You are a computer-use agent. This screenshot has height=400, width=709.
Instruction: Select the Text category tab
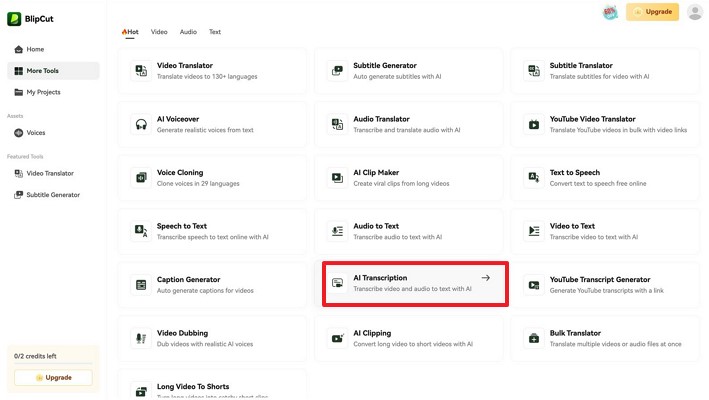pos(215,32)
